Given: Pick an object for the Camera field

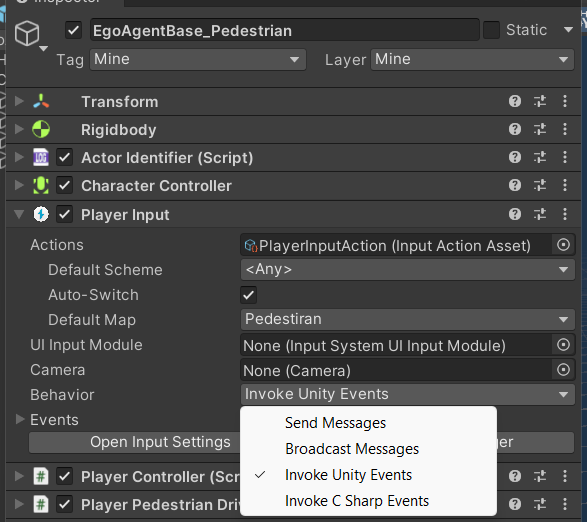Looking at the screenshot, I should (563, 370).
